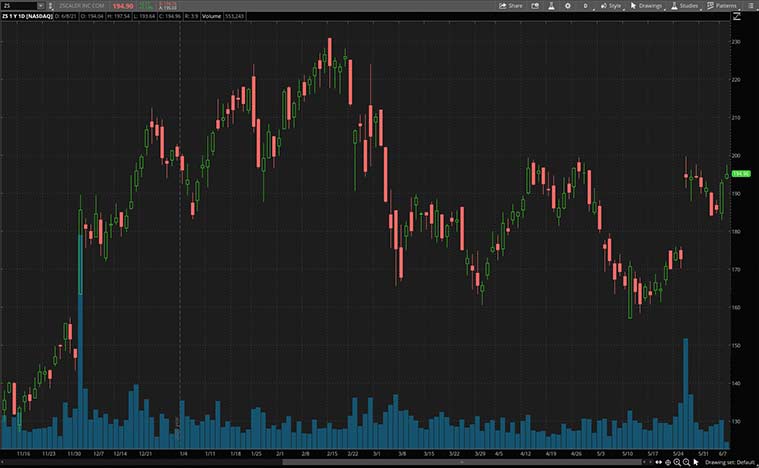Click the Volume label in chart header
Screen dimensions: 759x468
[211, 16]
